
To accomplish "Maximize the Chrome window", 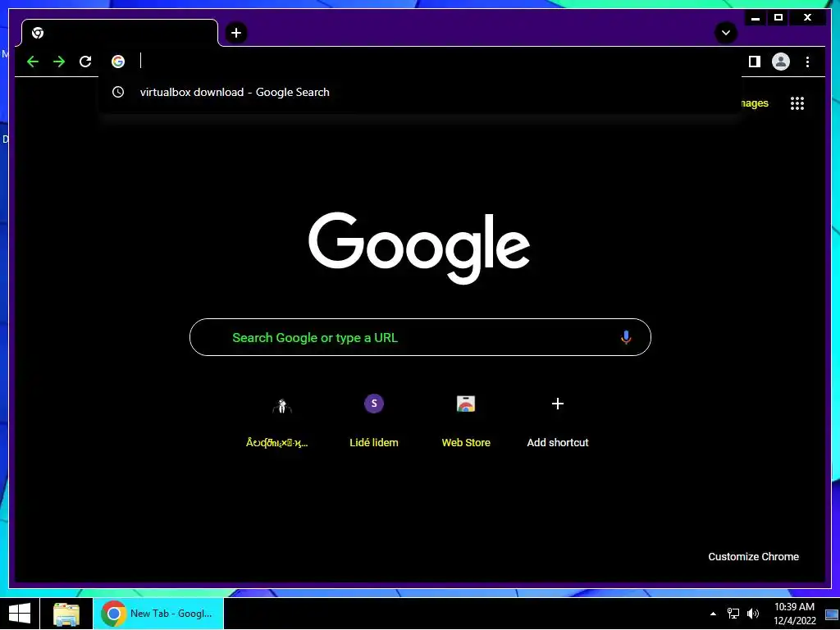I will click(x=778, y=18).
